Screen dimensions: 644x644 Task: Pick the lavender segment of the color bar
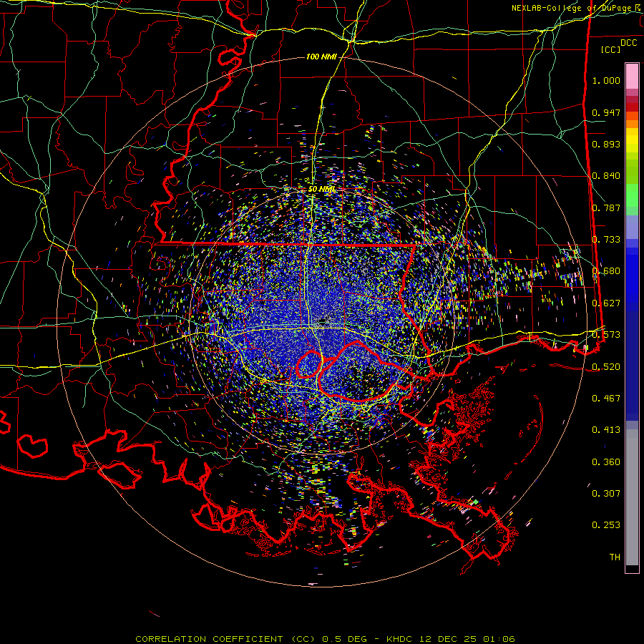coord(632,227)
